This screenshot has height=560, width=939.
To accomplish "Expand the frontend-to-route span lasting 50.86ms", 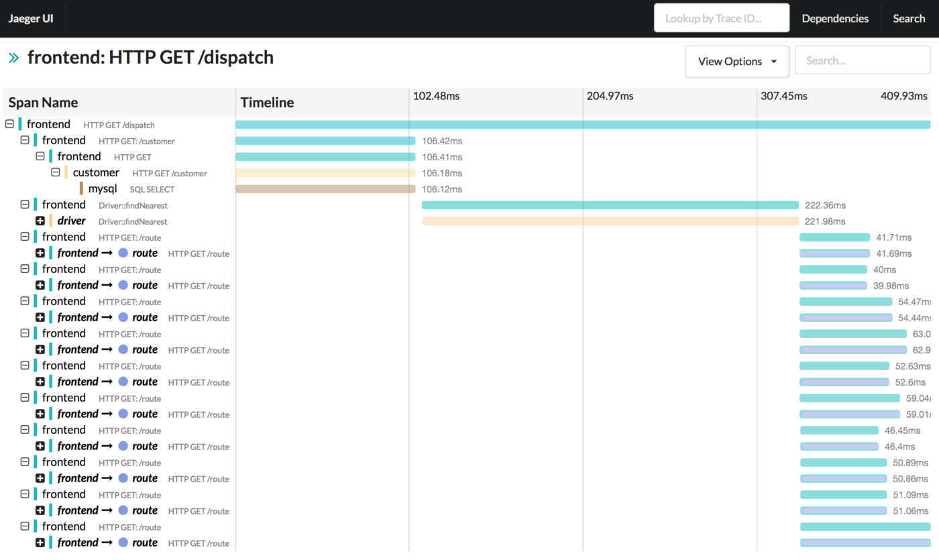I will (40, 478).
